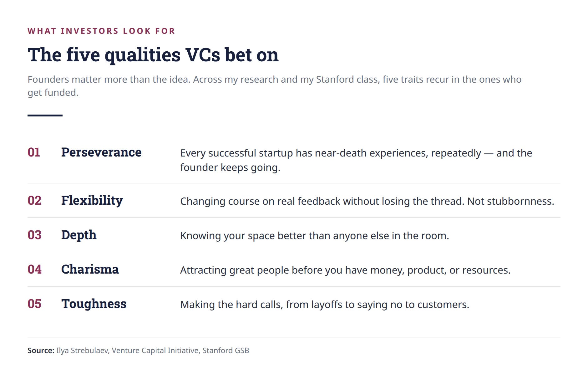Image resolution: width=588 pixels, height=375 pixels.
Task: Click the 'Making the hard calls' description
Action: (325, 305)
